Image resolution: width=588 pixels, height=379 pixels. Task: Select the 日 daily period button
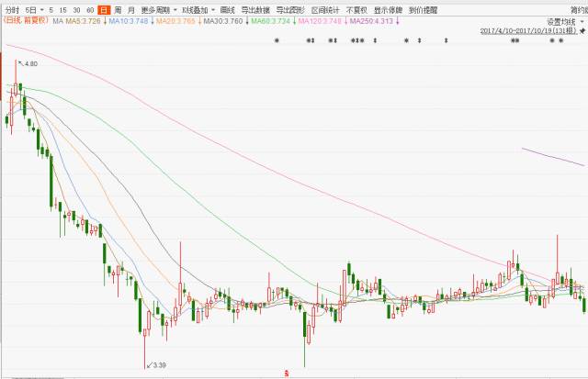[x=103, y=8]
